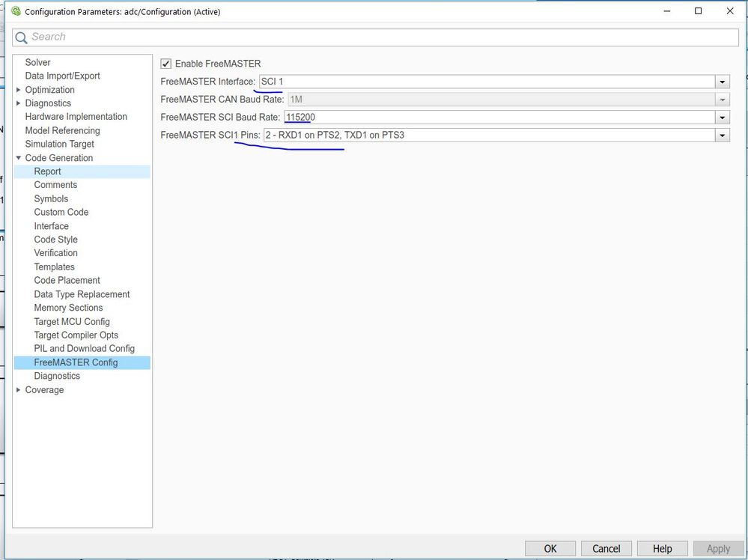748x560 pixels.
Task: Expand the Diagnostics tree node arrow
Action: click(18, 103)
